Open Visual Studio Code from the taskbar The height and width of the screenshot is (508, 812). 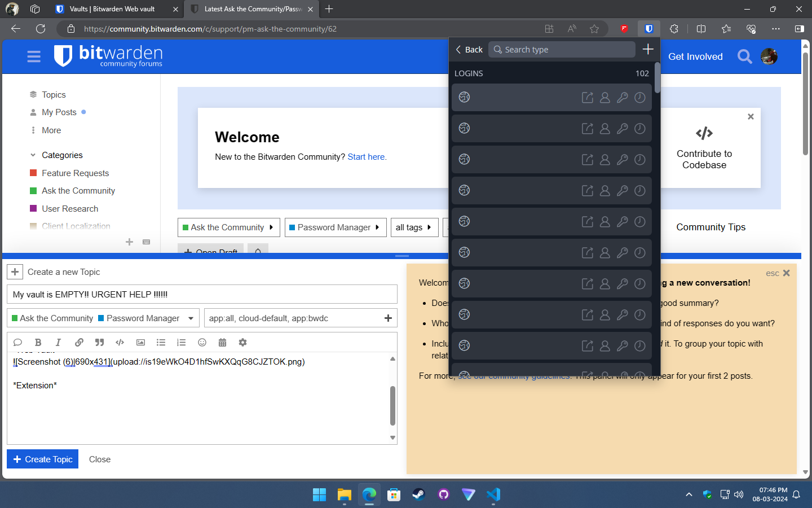click(493, 494)
